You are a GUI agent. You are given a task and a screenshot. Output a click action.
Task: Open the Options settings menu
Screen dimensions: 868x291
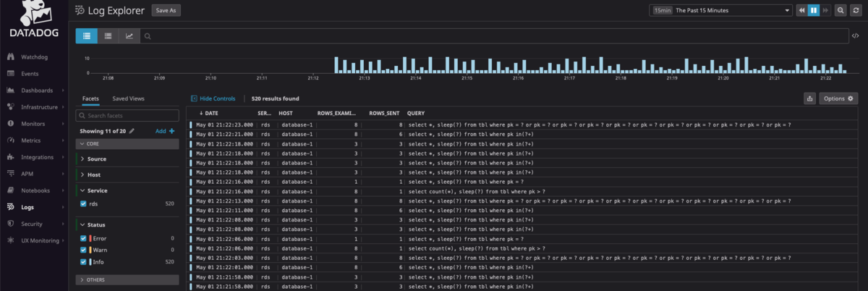(x=838, y=98)
